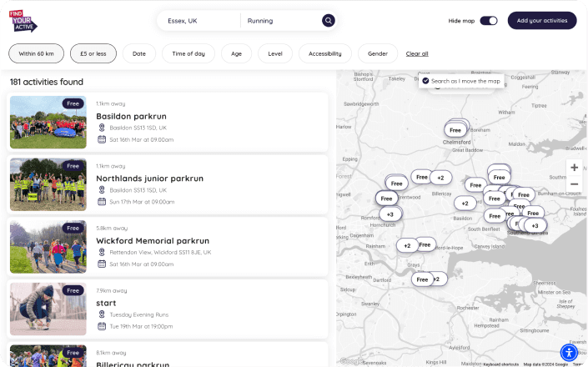Zoom in on the map
This screenshot has width=588, height=367.
574,168
